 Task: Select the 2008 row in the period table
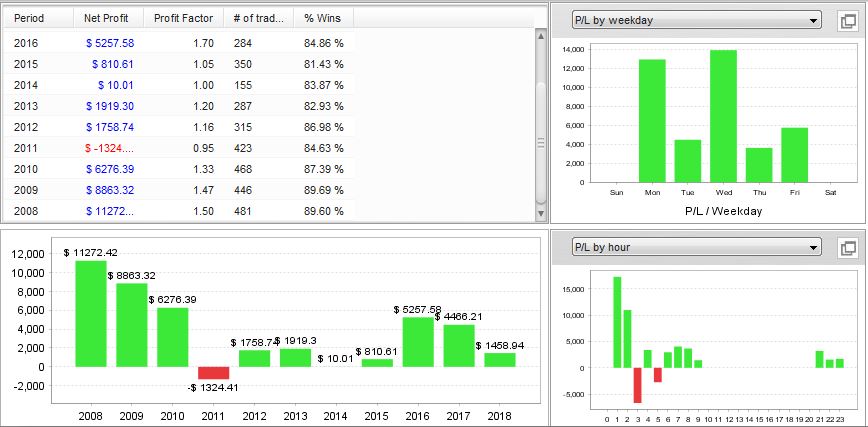tap(179, 211)
